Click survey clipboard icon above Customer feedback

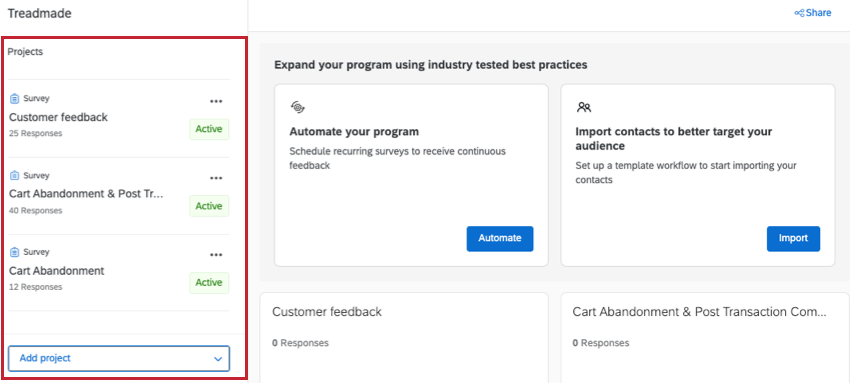click(15, 99)
